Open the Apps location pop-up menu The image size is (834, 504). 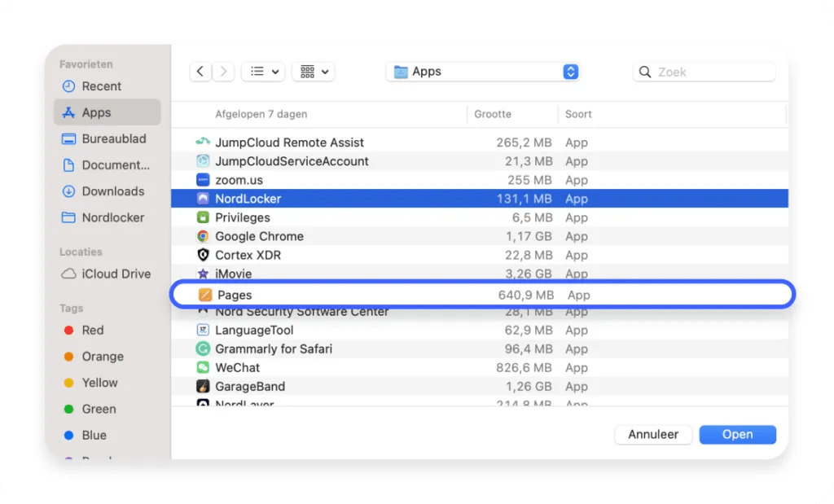tap(482, 72)
